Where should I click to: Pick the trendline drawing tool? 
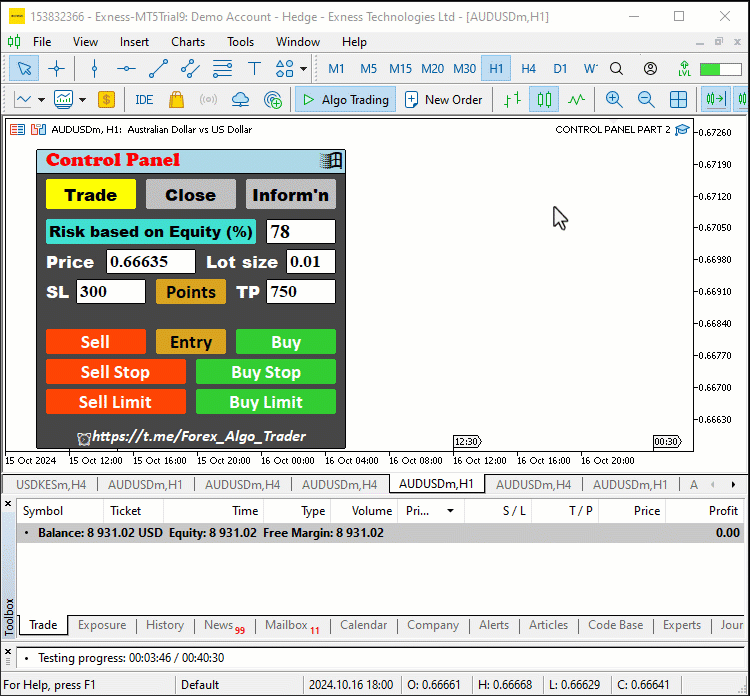[x=158, y=69]
